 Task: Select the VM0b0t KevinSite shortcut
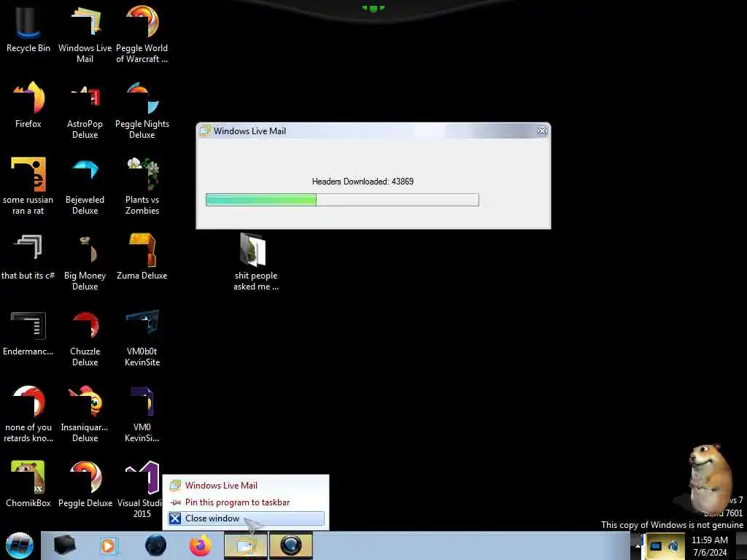(x=142, y=337)
